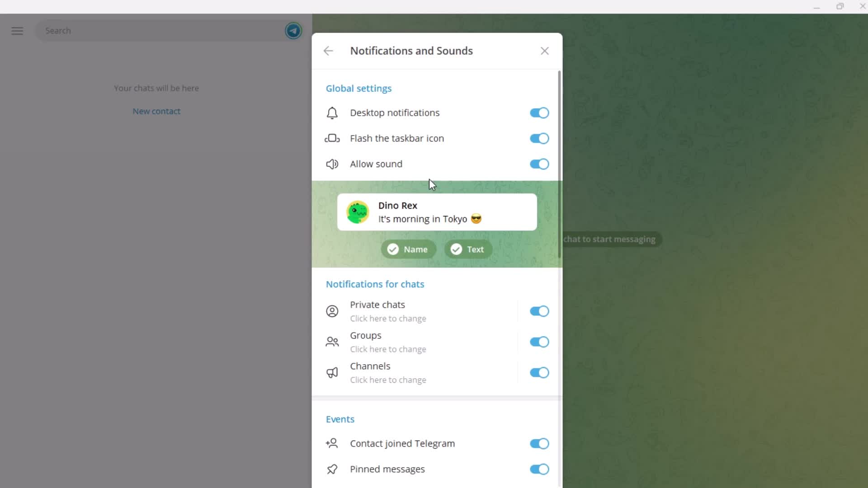Click the contact joined Telegram icon
The width and height of the screenshot is (868, 488).
point(332,443)
